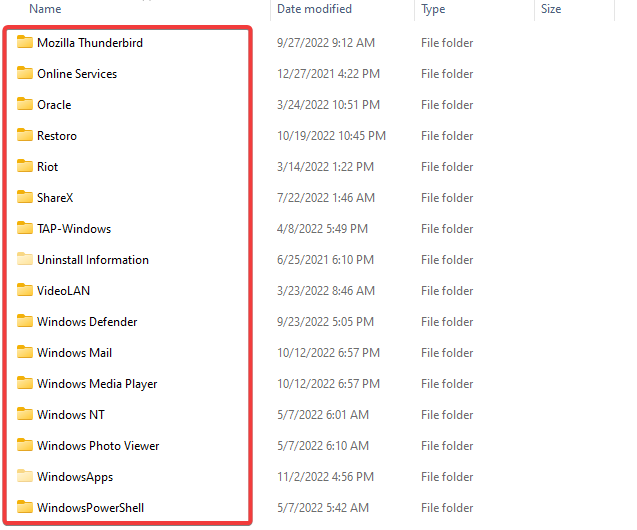Sort by the Size column header

[x=551, y=9]
